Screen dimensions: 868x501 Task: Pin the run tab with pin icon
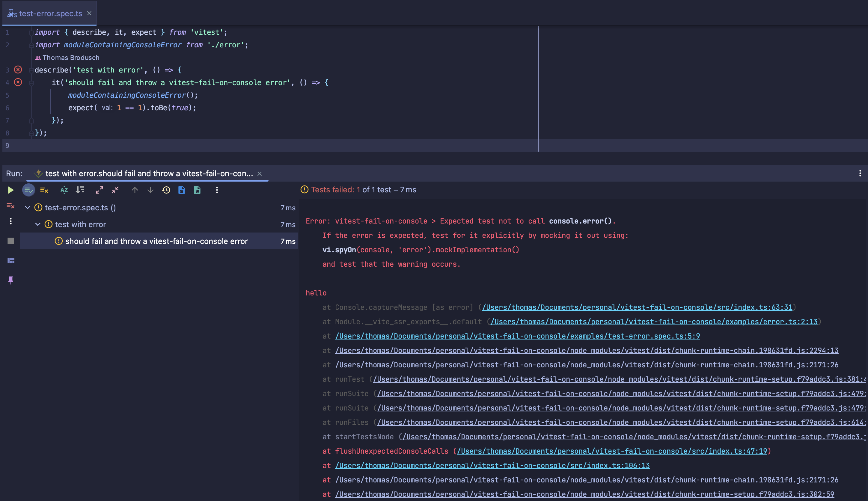(11, 280)
